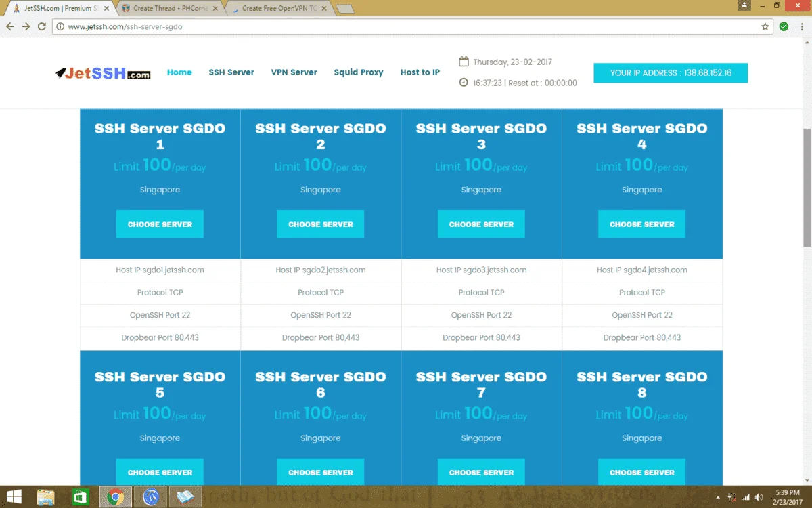Click 'OpenSSH Port 22' under SGDO 4
Image resolution: width=812 pixels, height=508 pixels.
coord(642,315)
